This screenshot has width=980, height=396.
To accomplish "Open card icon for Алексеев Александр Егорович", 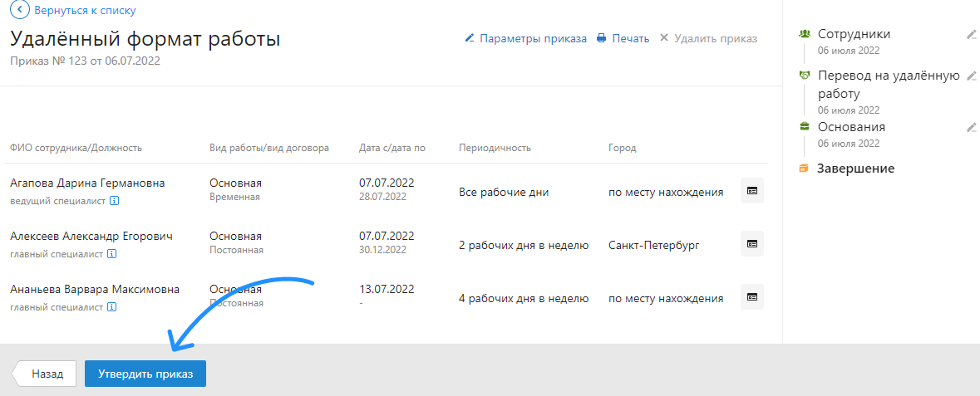I will pos(752,243).
